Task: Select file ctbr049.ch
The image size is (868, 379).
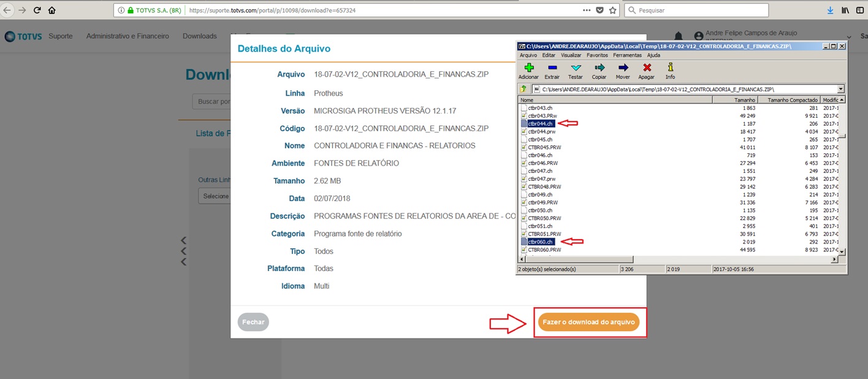Action: 541,194
